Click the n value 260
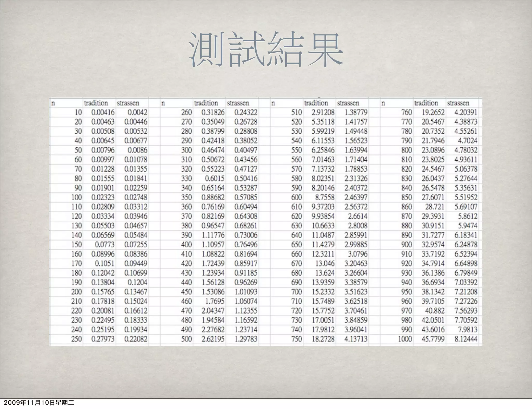 tap(187, 112)
